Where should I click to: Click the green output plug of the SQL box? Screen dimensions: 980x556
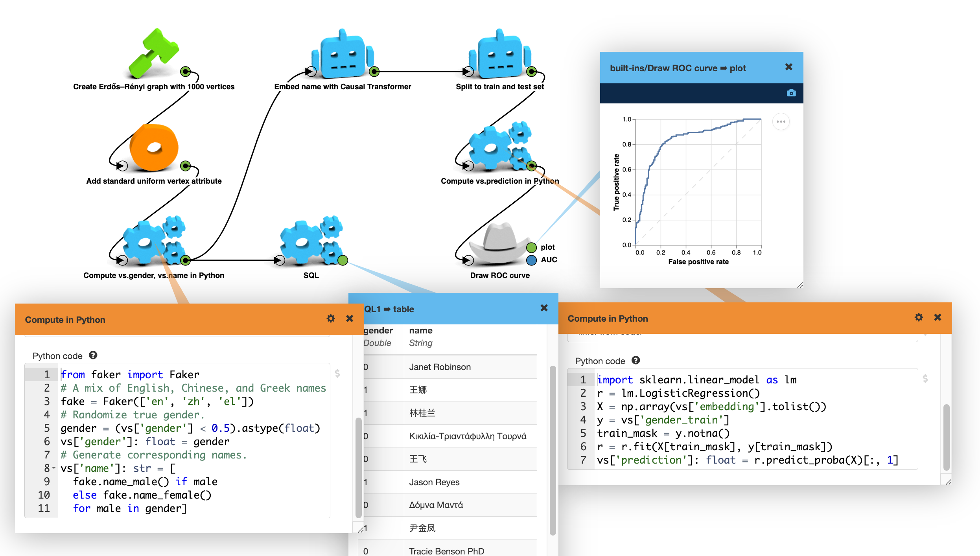pos(343,260)
